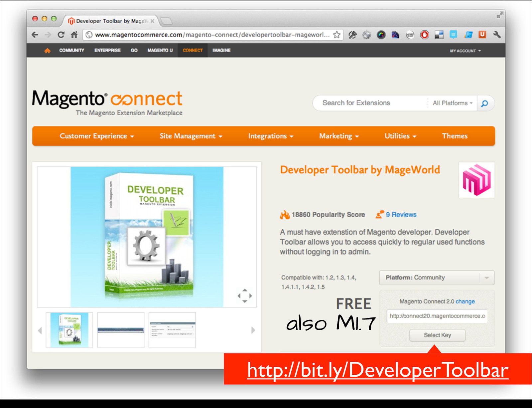The width and height of the screenshot is (532, 410).
Task: Select the second toolbar screenshot thumbnail
Action: tap(121, 330)
